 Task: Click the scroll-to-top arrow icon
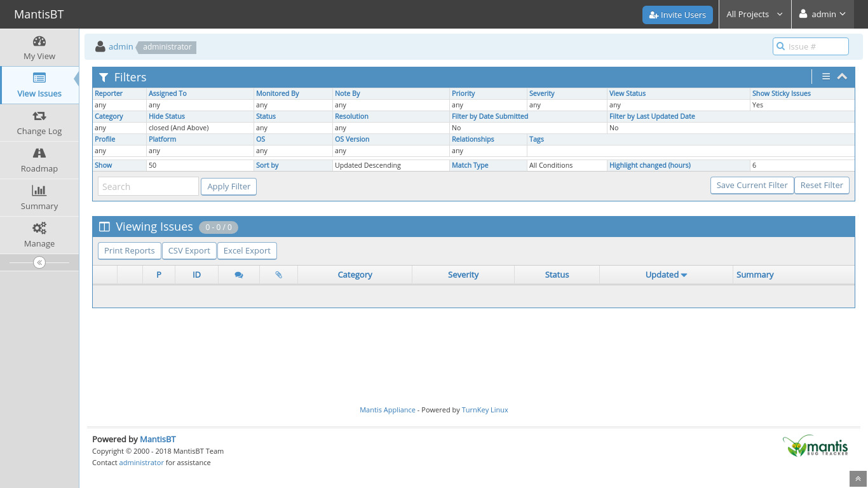(858, 479)
